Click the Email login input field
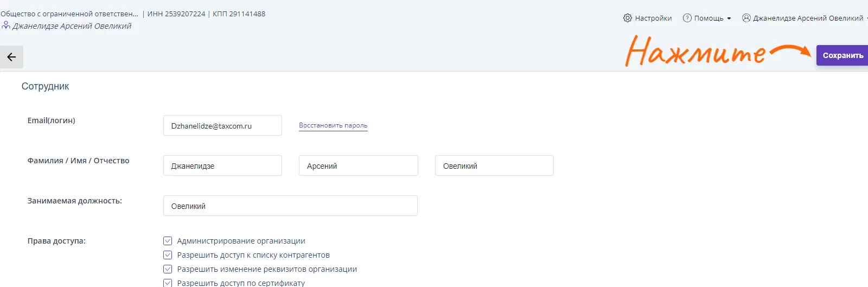This screenshot has width=868, height=287. [x=222, y=125]
